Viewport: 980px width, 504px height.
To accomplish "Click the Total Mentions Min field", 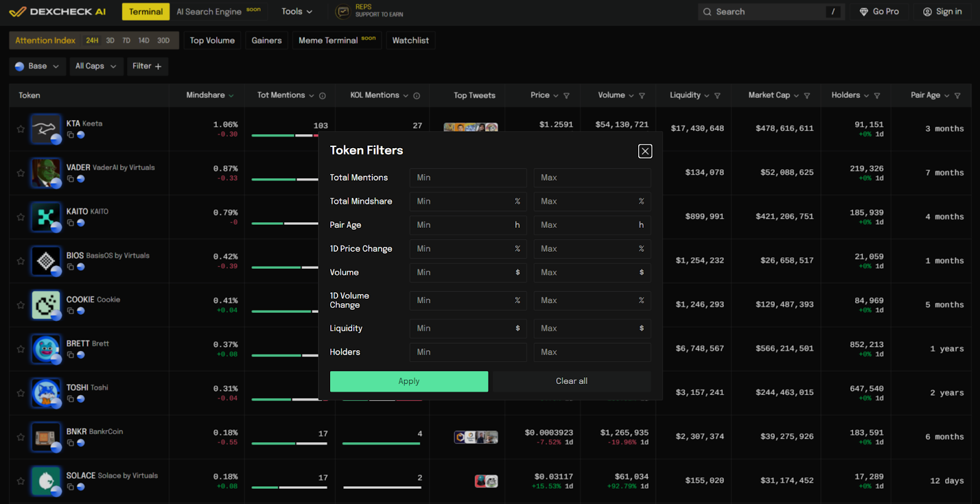I will coord(468,178).
